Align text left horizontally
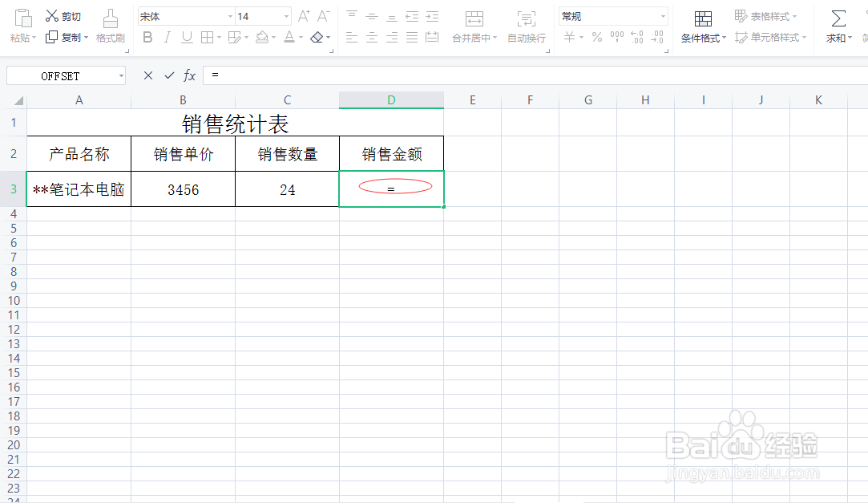Screen dimensions: 868x503 pos(352,37)
